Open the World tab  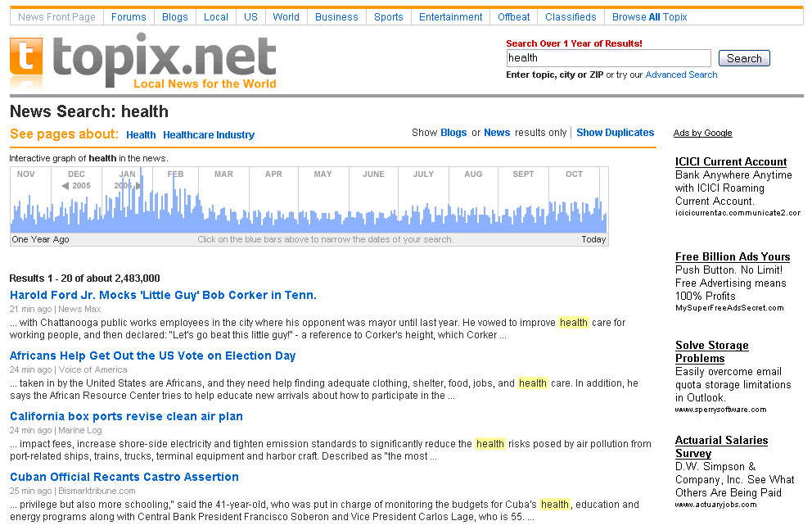286,17
